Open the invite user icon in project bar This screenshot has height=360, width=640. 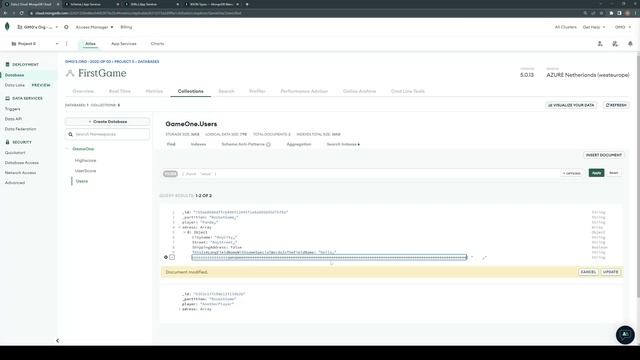coord(600,44)
